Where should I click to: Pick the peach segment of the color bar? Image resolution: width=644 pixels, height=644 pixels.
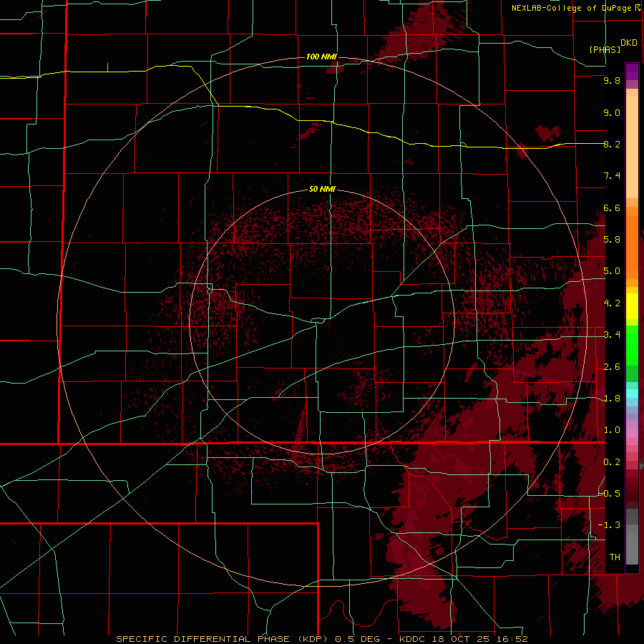(x=632, y=147)
